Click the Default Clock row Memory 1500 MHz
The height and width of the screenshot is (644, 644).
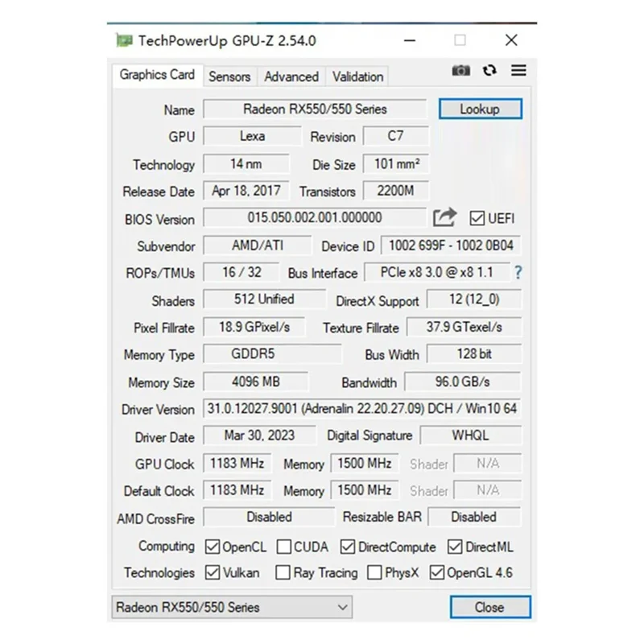365,490
